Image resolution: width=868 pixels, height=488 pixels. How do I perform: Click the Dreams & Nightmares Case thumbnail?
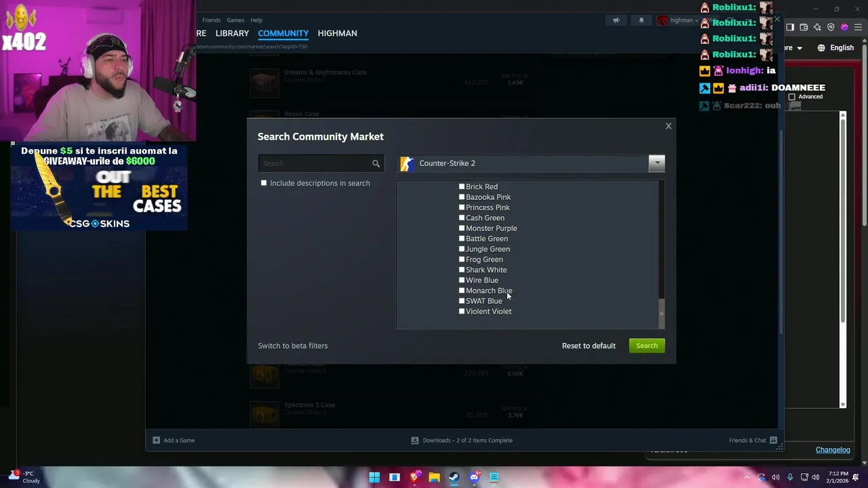click(x=264, y=83)
